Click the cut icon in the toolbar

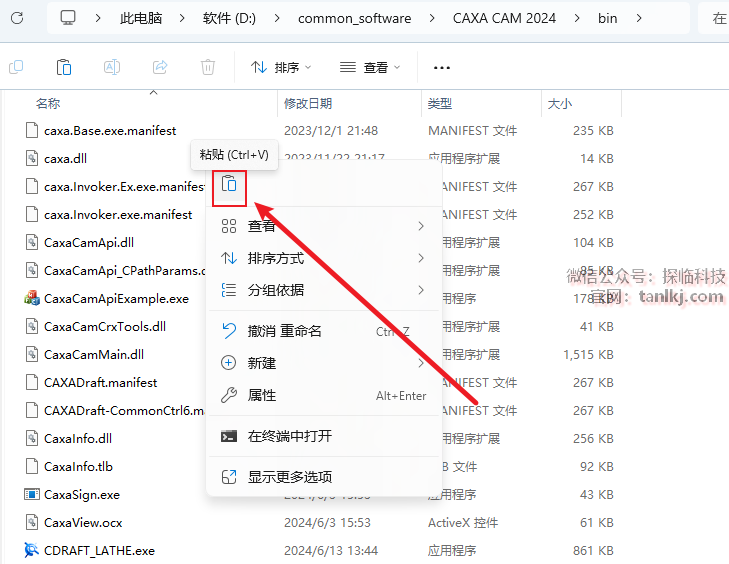(x=16, y=67)
